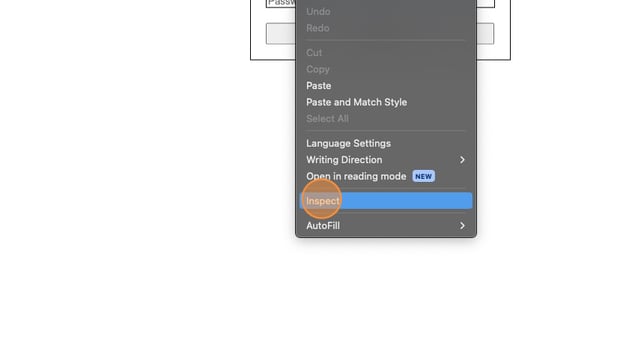Image resolution: width=644 pixels, height=360 pixels.
Task: Click the grayed-out Undo entry
Action: coord(386,11)
